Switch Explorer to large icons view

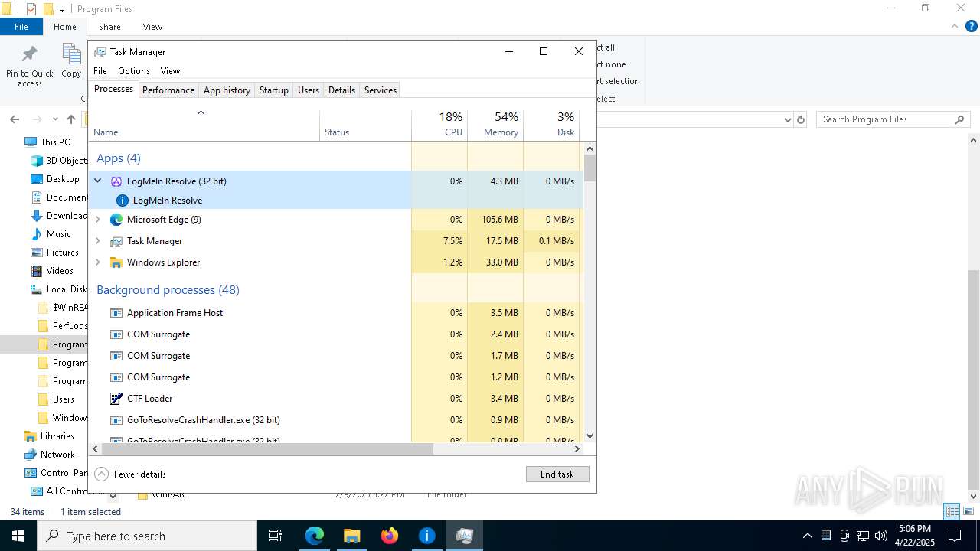969,512
